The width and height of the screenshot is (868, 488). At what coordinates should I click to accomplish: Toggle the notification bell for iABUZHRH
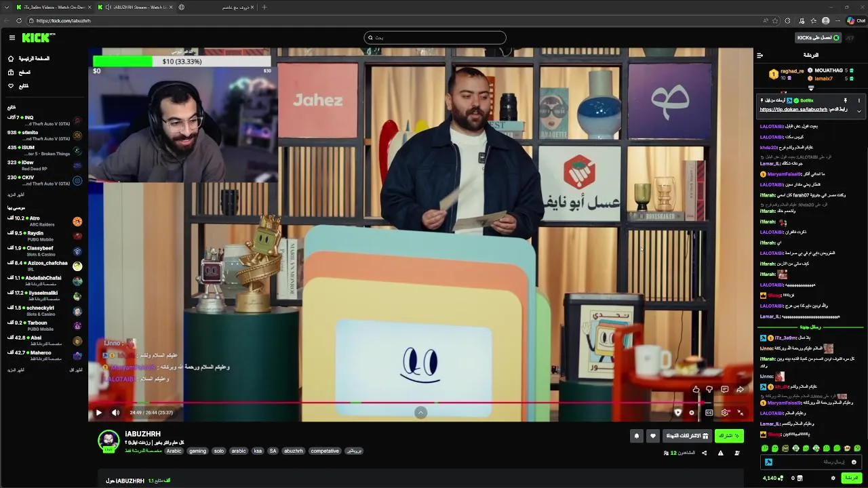pyautogui.click(x=636, y=436)
